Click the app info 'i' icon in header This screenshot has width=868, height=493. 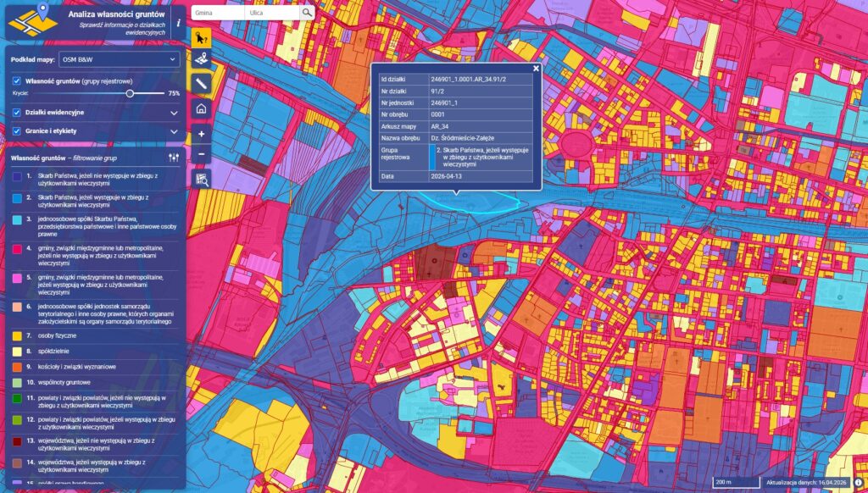click(x=178, y=23)
